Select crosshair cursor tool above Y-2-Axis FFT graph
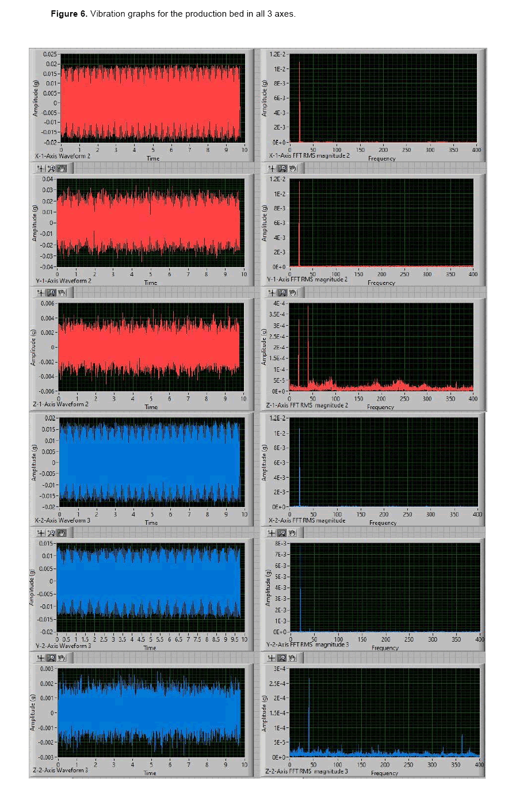531x812 pixels. point(272,533)
